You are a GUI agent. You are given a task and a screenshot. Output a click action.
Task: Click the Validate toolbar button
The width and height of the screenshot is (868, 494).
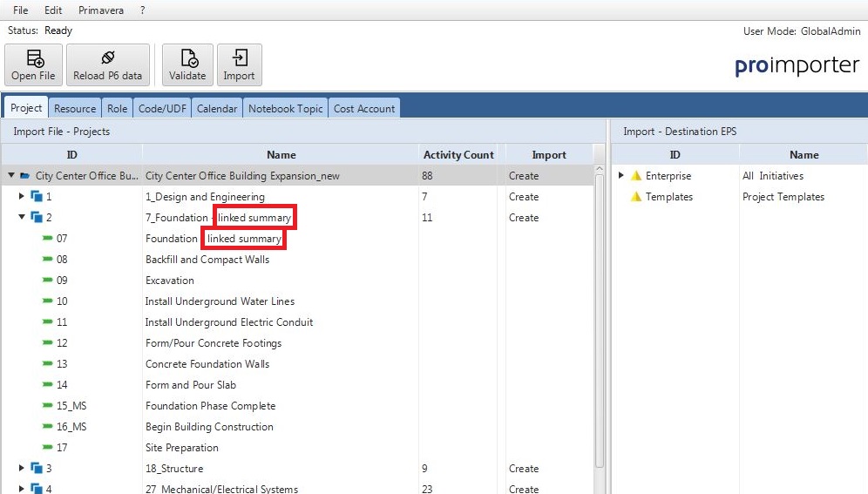187,64
